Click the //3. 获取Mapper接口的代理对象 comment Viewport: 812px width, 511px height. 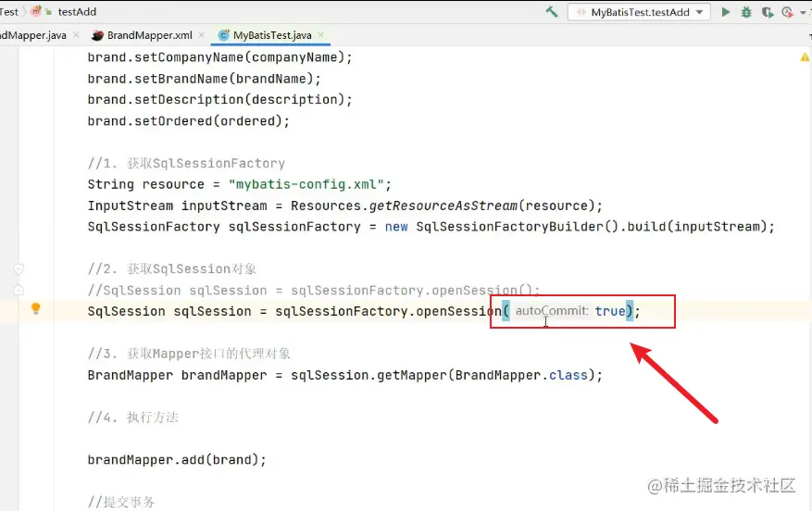189,354
